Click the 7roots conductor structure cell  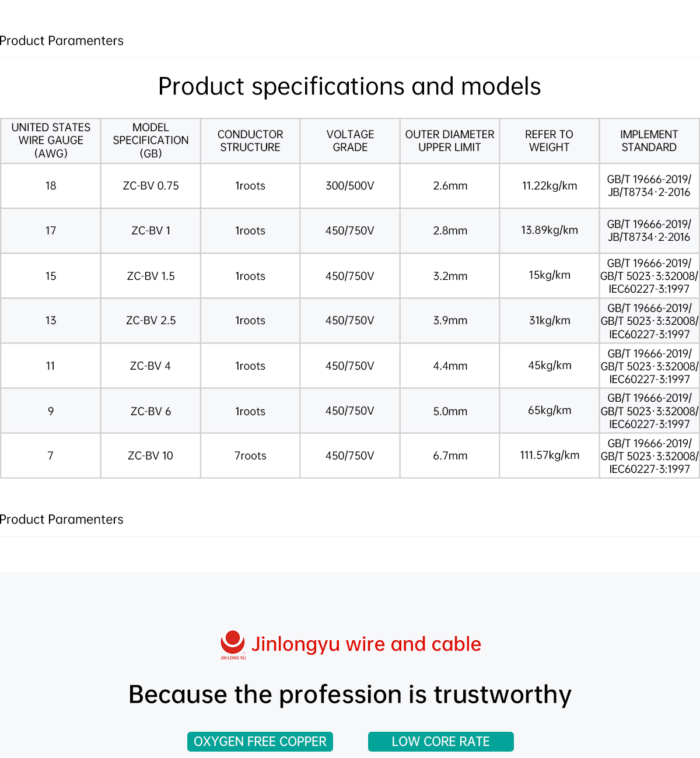pos(250,456)
